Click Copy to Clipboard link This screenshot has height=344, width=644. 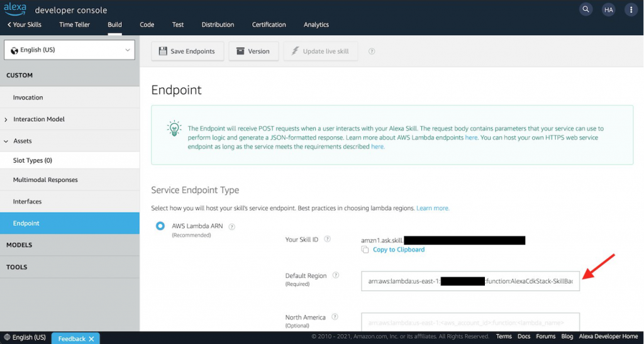coord(398,250)
